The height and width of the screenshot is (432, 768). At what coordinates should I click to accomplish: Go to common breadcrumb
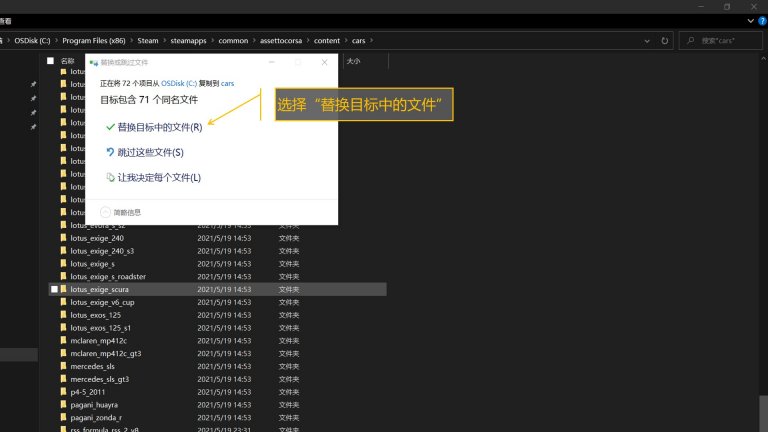[x=233, y=41]
